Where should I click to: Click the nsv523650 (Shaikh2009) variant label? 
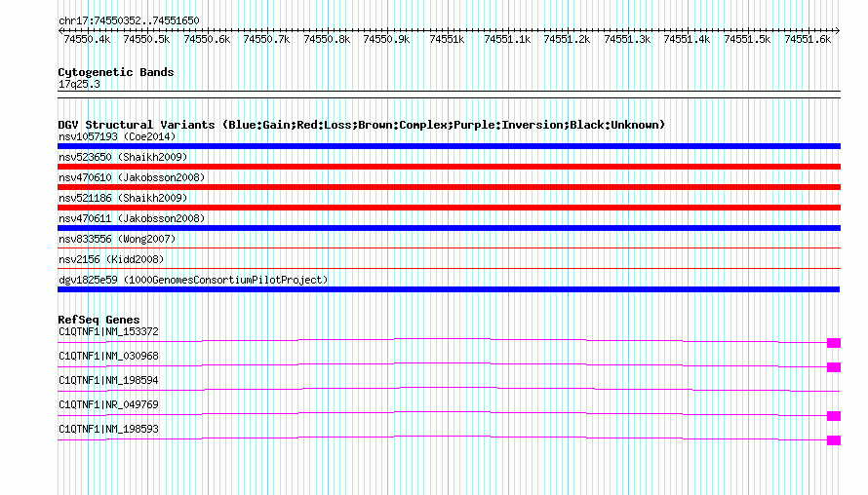pos(123,157)
